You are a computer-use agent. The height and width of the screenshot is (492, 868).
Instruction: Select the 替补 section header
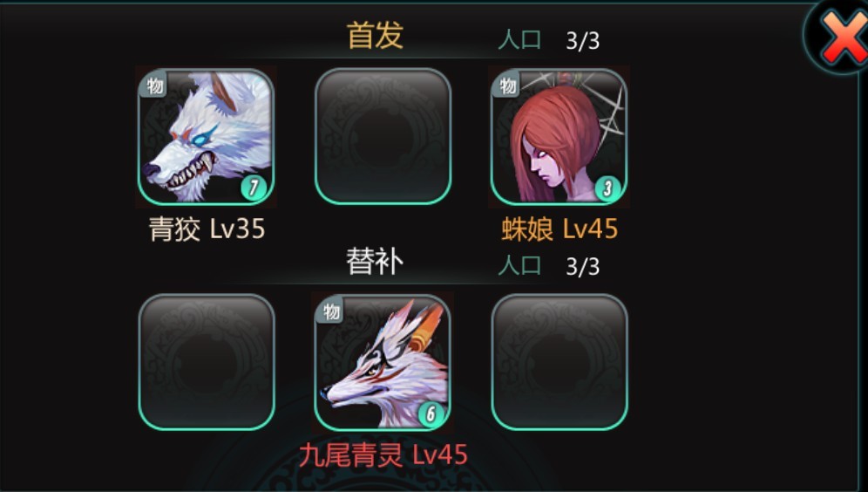coord(375,261)
